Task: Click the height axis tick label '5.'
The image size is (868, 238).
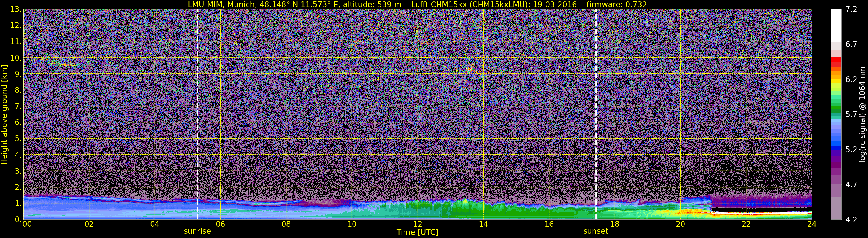Action: click(18, 139)
